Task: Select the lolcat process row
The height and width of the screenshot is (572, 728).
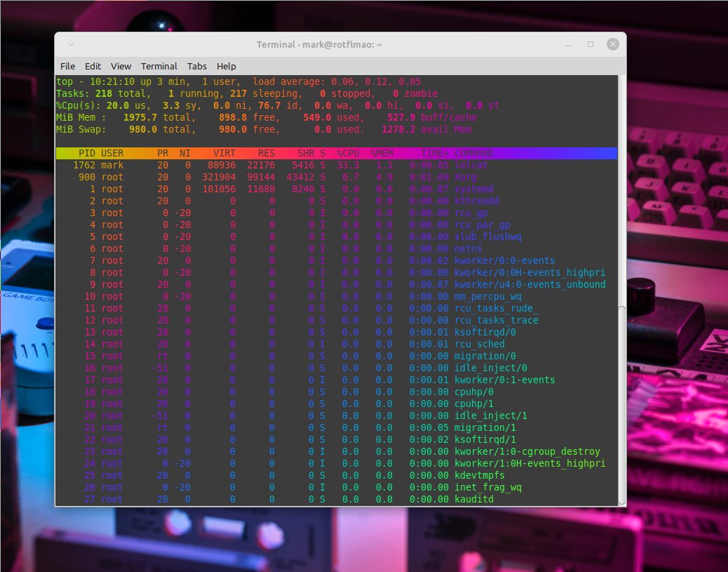Action: tap(281, 165)
